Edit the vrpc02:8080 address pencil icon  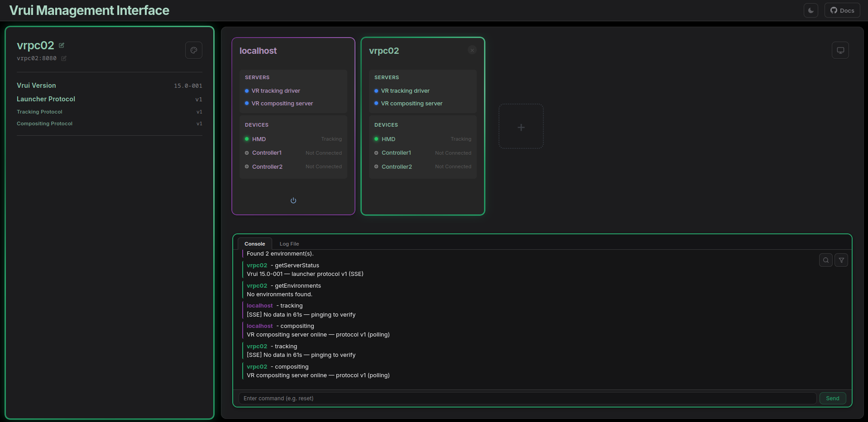(64, 58)
